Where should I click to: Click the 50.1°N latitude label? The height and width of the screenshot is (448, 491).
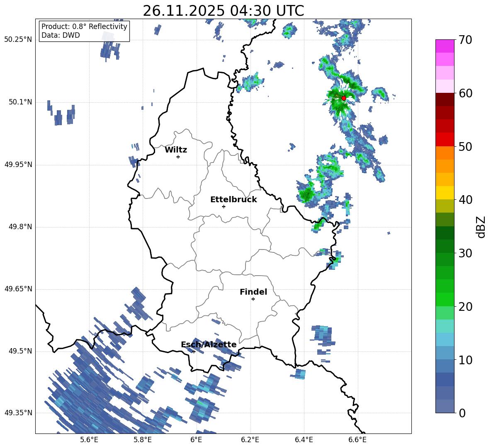(20, 102)
